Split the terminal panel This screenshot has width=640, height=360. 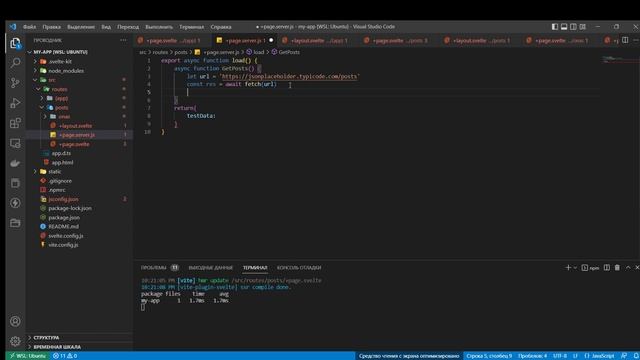pos(607,268)
